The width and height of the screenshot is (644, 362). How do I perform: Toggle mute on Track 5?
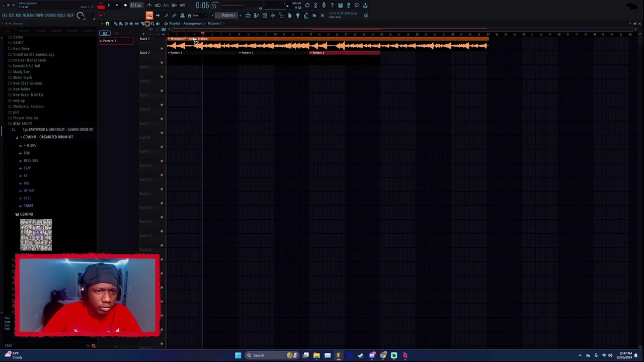(x=162, y=105)
